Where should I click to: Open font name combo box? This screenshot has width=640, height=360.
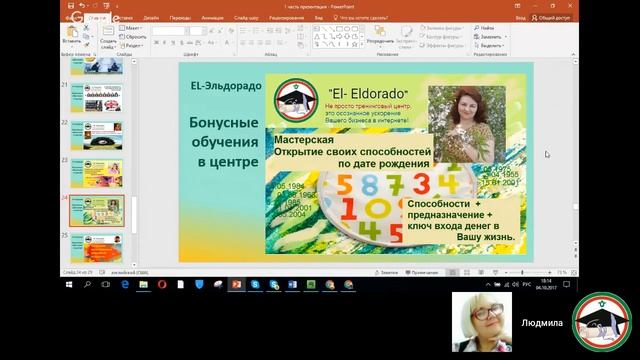[171, 31]
